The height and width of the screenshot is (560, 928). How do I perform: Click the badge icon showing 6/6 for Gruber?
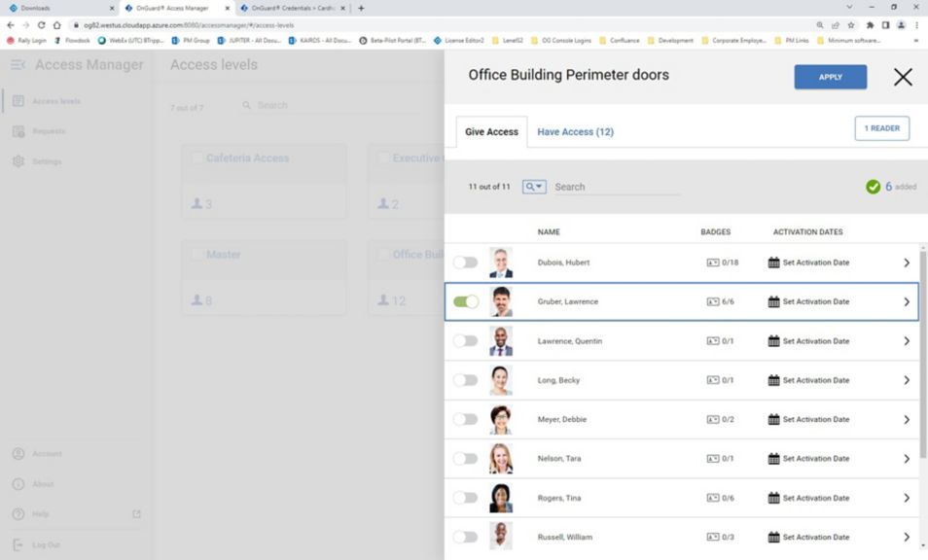tap(711, 301)
